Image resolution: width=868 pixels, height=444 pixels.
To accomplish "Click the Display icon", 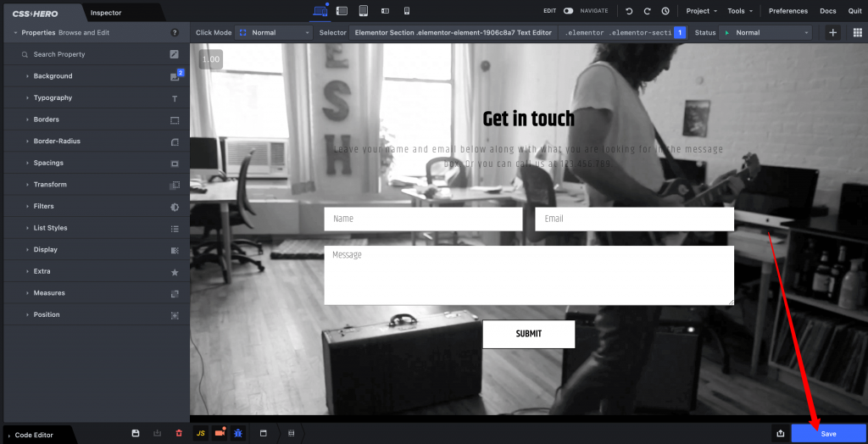I will [x=175, y=250].
